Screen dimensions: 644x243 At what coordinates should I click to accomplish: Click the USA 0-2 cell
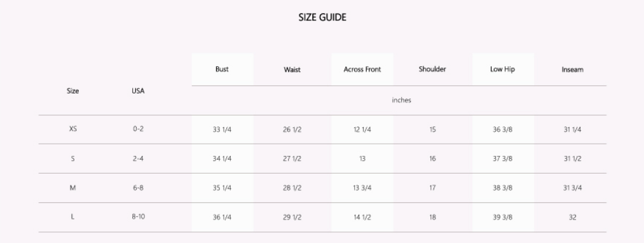[x=139, y=128]
